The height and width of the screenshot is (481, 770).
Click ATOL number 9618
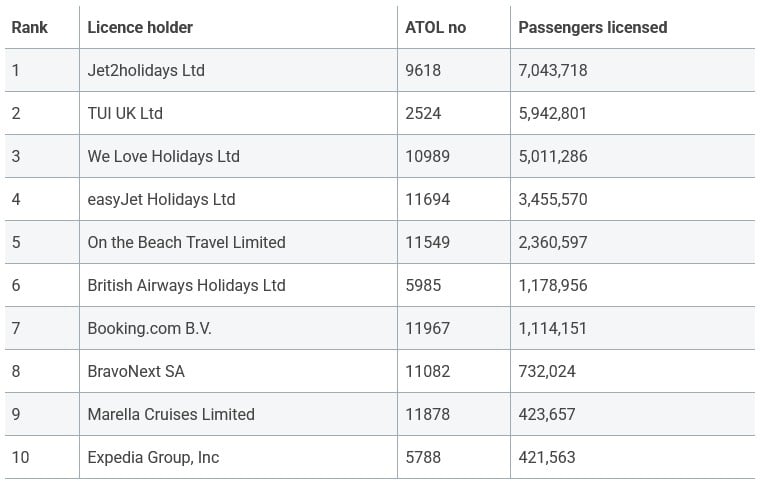pos(423,70)
